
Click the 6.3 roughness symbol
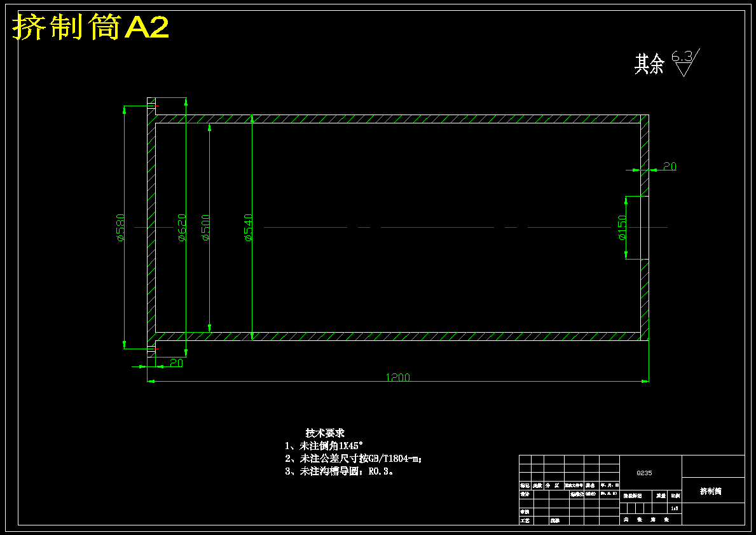coord(685,62)
